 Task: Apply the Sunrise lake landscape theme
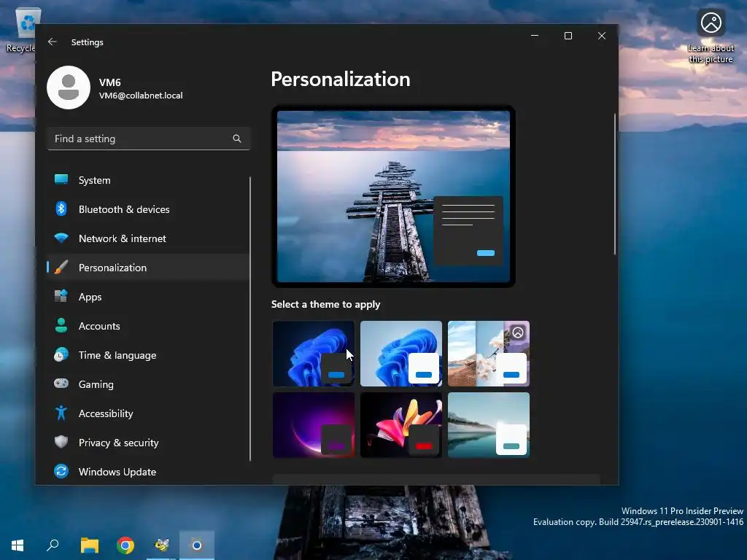pos(488,425)
